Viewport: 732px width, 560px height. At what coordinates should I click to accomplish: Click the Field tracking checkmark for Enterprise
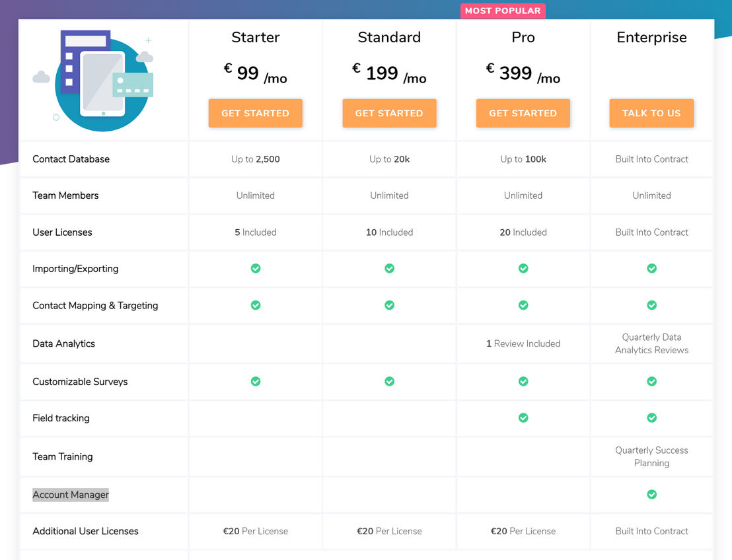pyautogui.click(x=651, y=417)
